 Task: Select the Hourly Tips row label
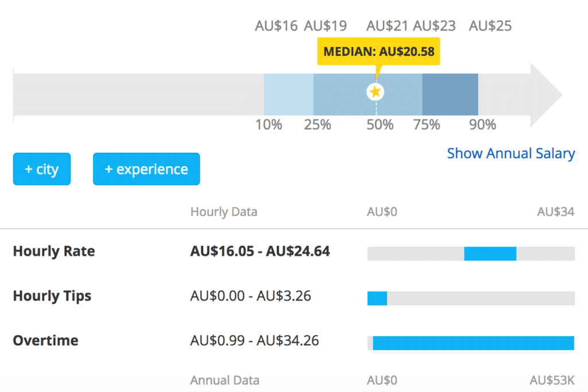[52, 296]
